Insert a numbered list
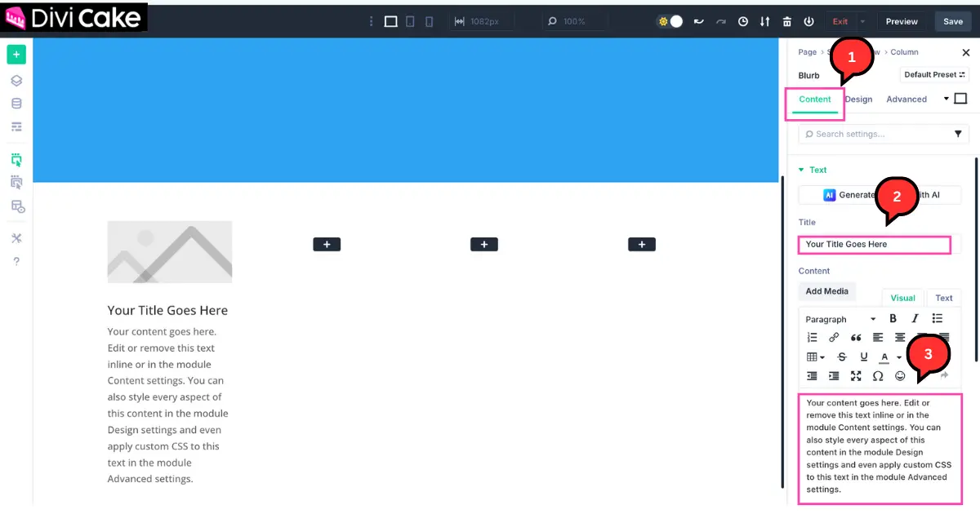Viewport: 980px width, 514px height. pyautogui.click(x=812, y=337)
